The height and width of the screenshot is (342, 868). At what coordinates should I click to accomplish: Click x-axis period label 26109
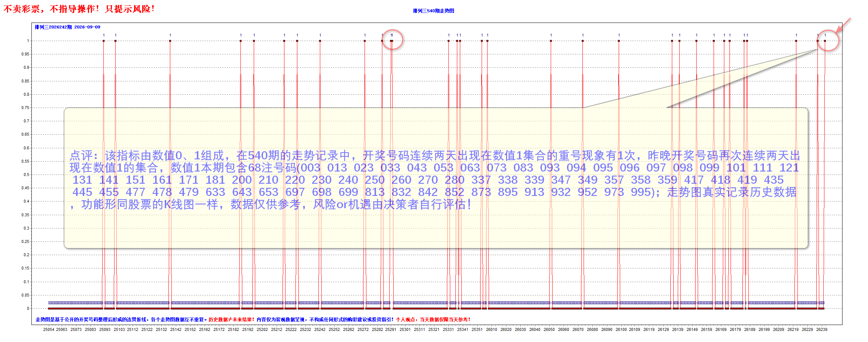pyautogui.click(x=635, y=329)
